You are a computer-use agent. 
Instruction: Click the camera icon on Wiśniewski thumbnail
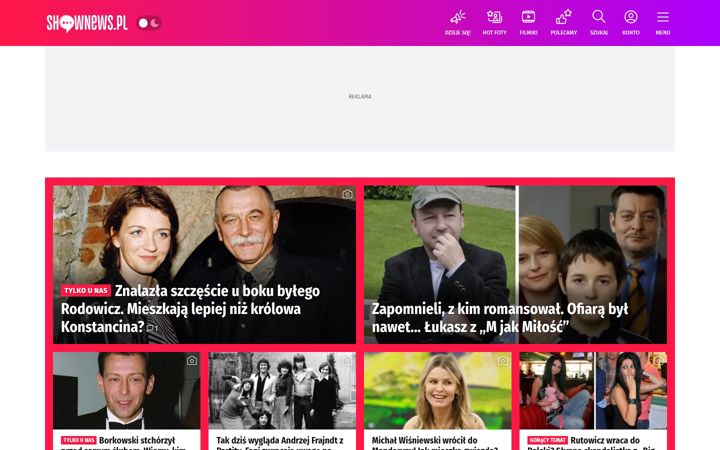point(503,361)
